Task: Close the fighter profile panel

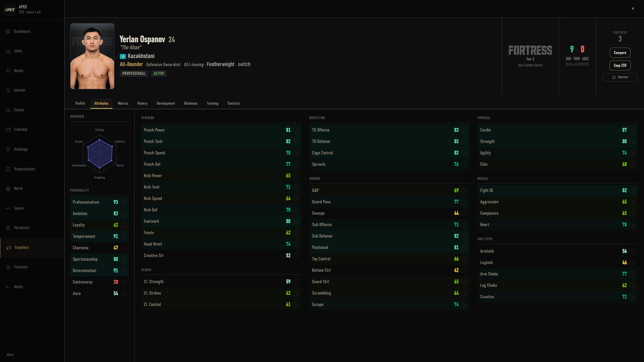Action: [633, 8]
